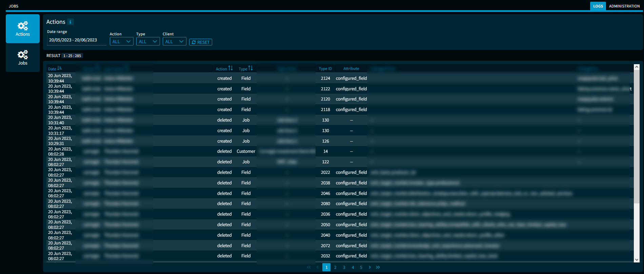644x274 pixels.
Task: Click Type ID 126 cell
Action: [x=325, y=141]
